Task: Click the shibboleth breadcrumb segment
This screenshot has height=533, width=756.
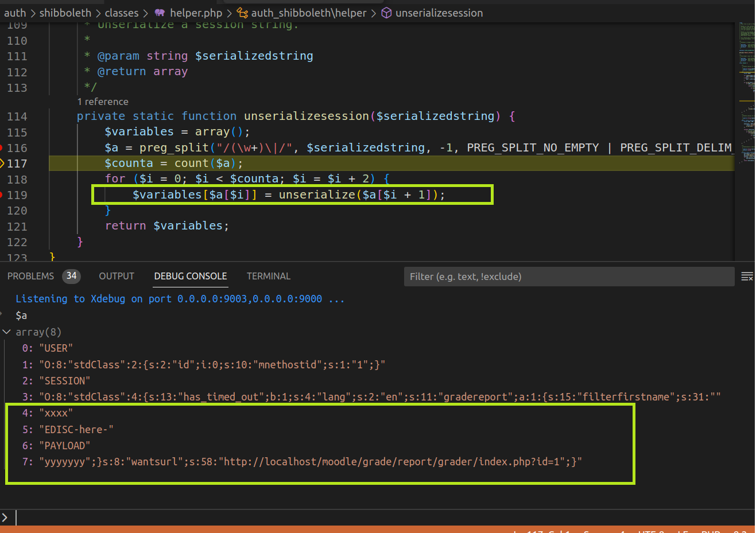Action: [x=65, y=13]
